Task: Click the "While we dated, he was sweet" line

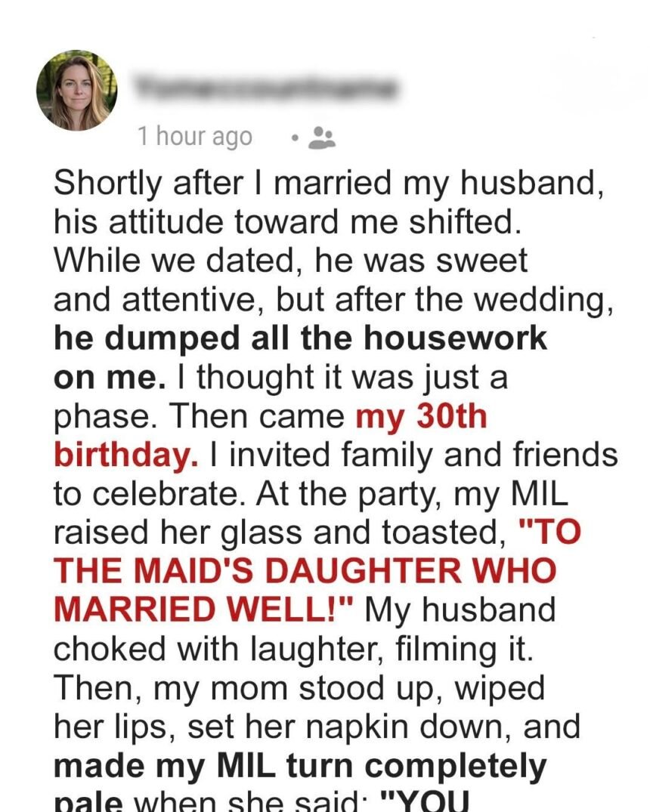Action: (290, 260)
